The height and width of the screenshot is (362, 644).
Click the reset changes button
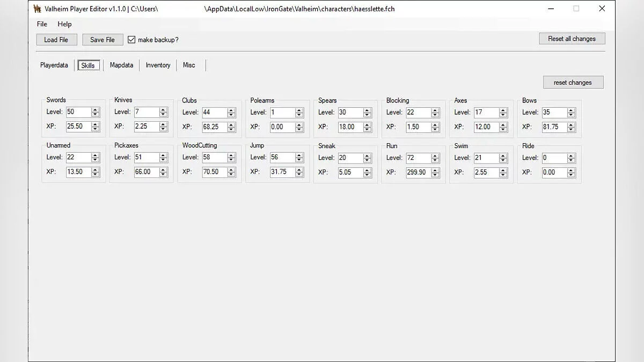click(573, 83)
